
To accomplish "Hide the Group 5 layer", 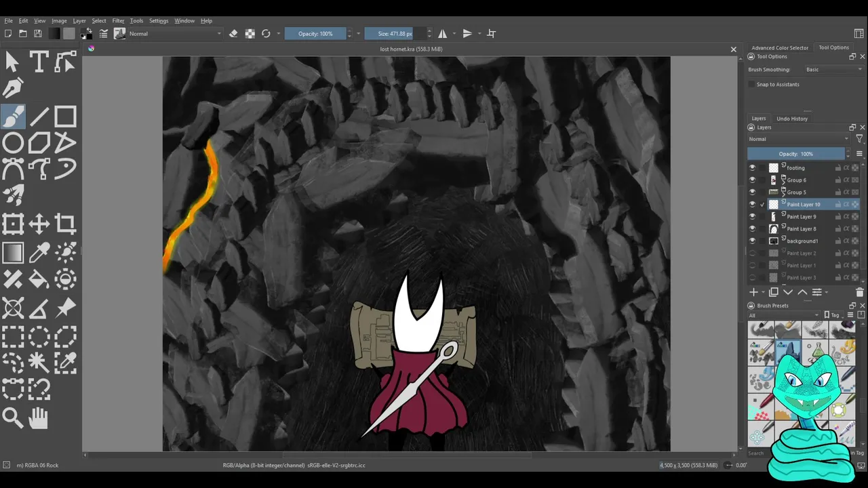I will tap(752, 192).
